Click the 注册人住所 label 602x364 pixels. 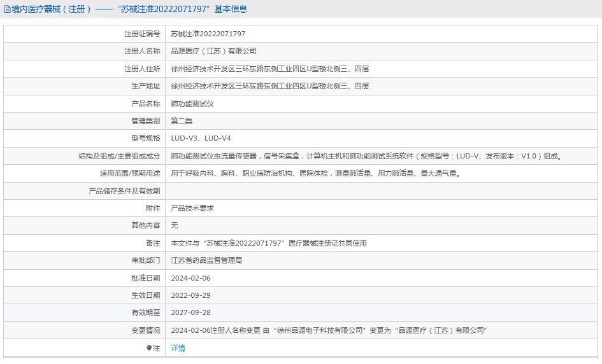142,69
